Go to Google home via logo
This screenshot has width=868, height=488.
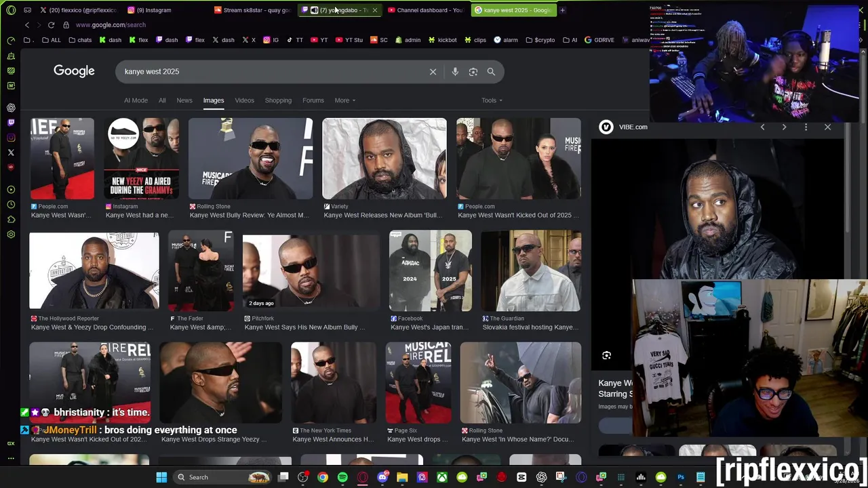coord(74,71)
